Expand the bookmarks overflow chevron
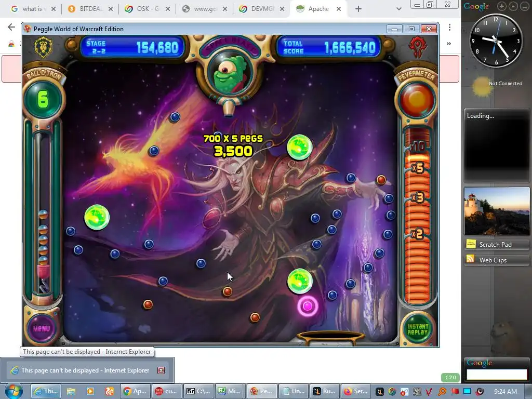The image size is (532, 399). point(449,44)
